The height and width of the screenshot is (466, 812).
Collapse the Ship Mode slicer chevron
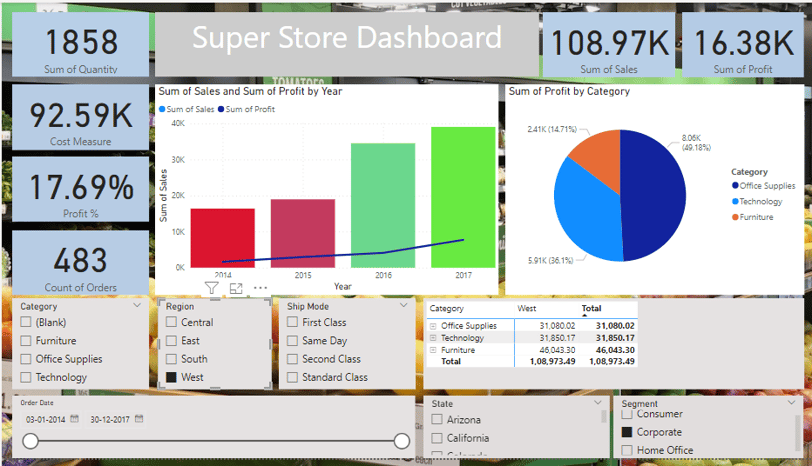(404, 305)
